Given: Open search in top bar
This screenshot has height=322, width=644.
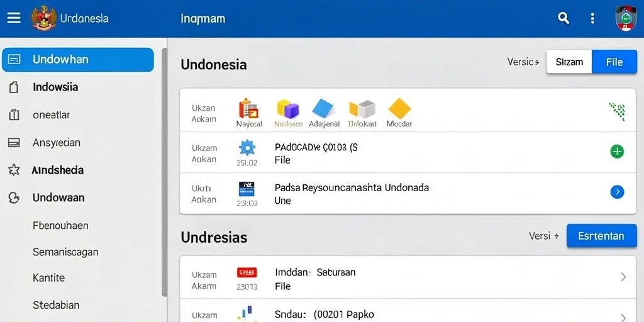Looking at the screenshot, I should coord(563,18).
